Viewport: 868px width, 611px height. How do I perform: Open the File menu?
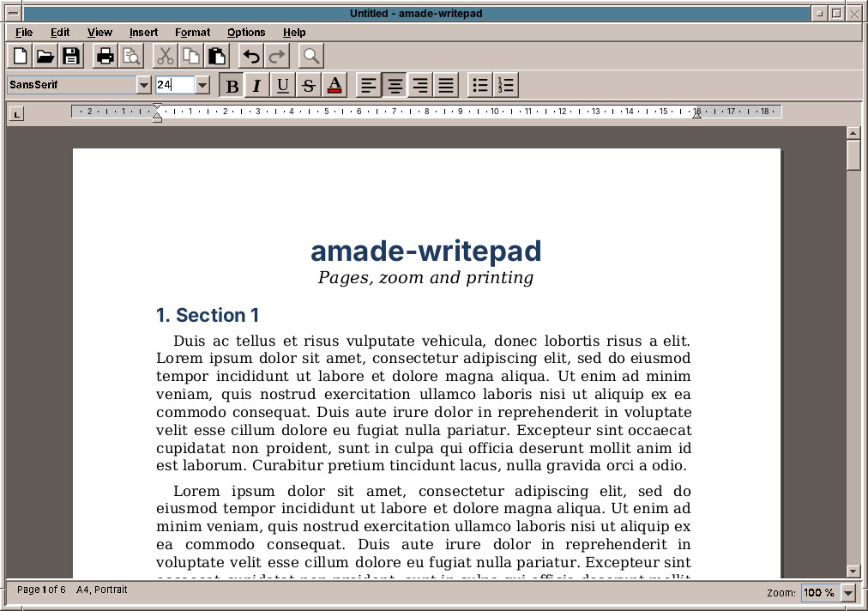(24, 32)
